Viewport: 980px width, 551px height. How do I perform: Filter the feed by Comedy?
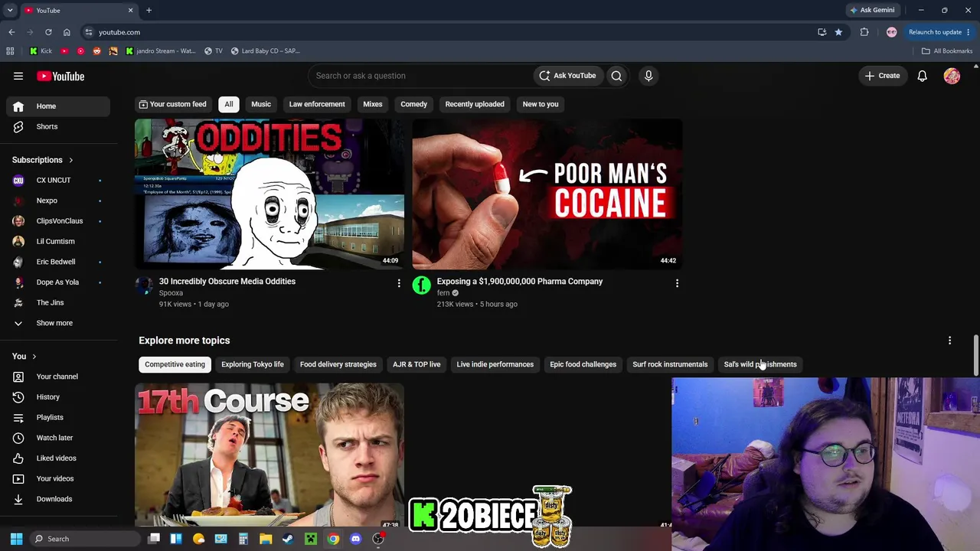414,104
